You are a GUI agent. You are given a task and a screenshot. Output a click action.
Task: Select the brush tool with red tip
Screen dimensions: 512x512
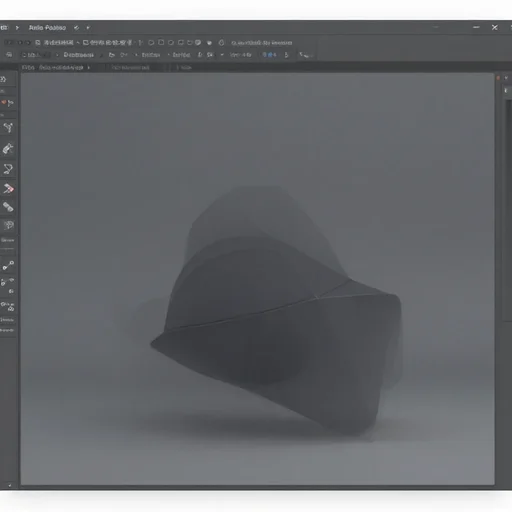[x=8, y=189]
